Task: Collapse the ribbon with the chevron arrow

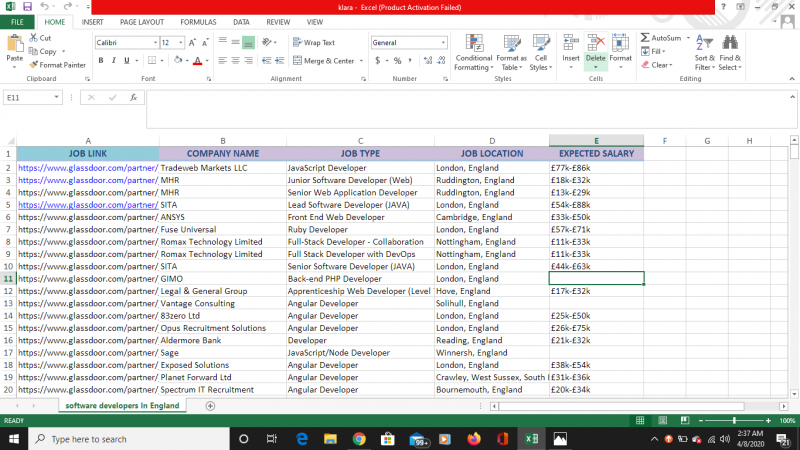Action: (x=792, y=79)
